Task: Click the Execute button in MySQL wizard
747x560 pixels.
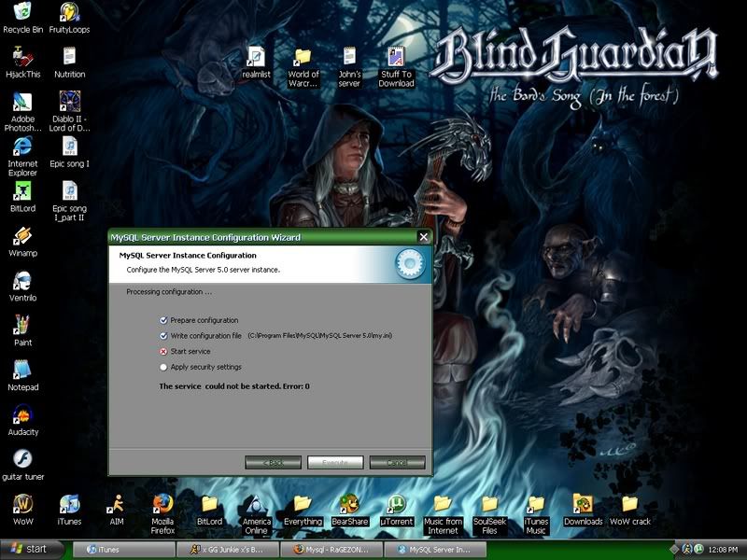Action: (x=335, y=462)
